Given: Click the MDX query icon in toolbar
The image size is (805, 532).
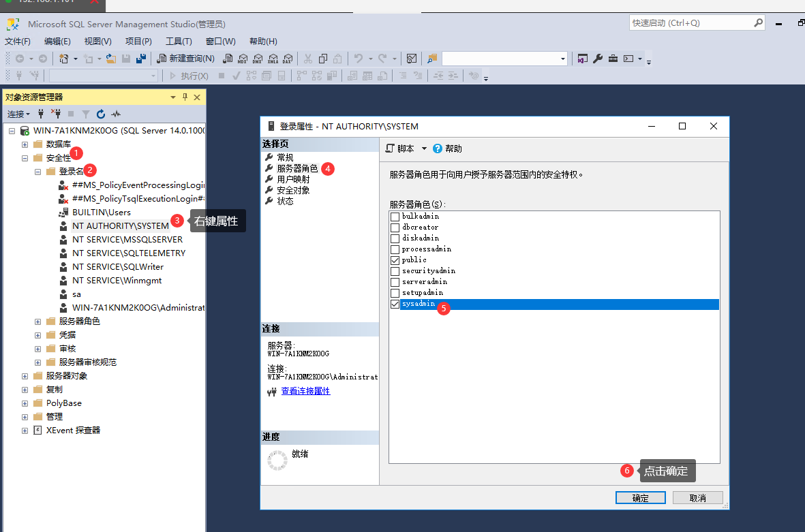Looking at the screenshot, I should click(x=243, y=59).
